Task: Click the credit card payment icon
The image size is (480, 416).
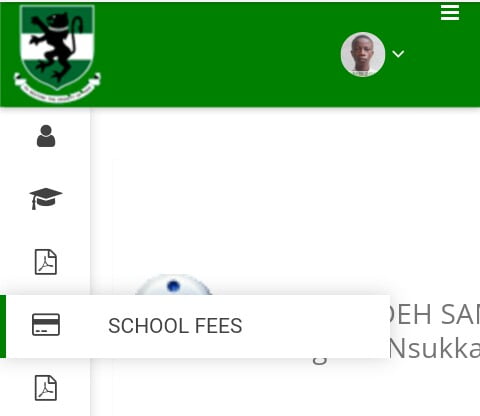Action: pyautogui.click(x=46, y=324)
